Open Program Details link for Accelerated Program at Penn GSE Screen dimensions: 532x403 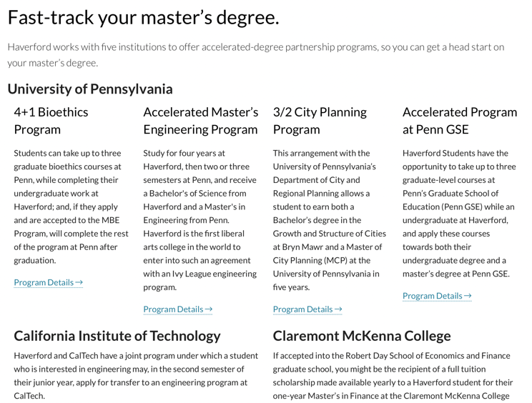pyautogui.click(x=437, y=296)
